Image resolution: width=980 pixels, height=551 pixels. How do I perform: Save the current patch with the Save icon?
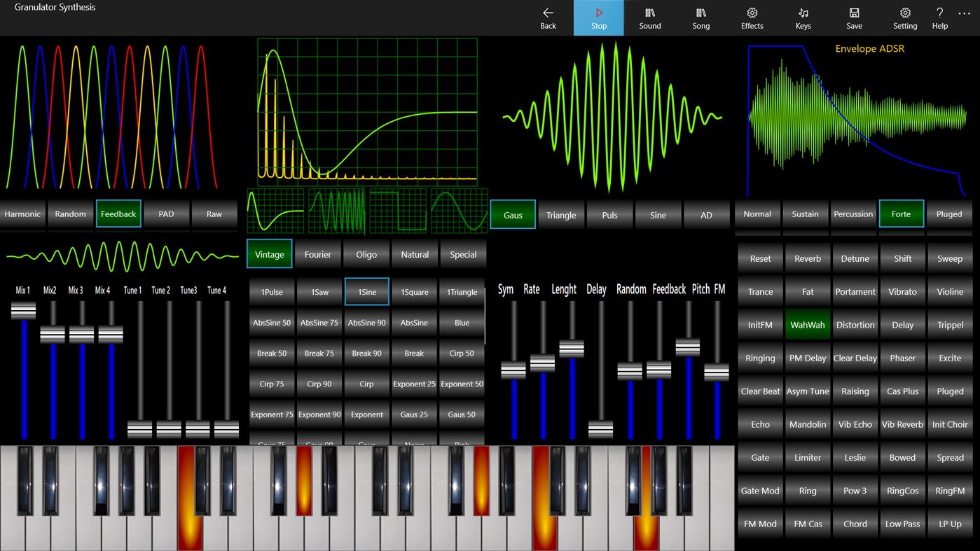[x=854, y=18]
